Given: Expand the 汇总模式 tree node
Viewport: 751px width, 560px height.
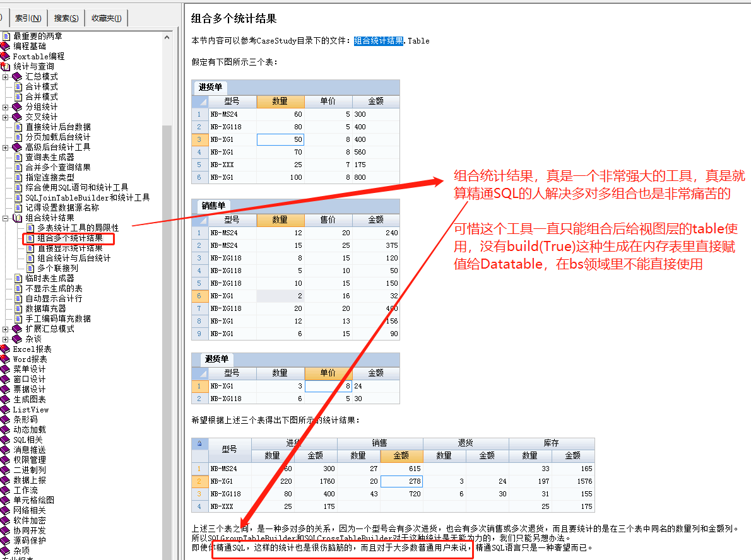Looking at the screenshot, I should tap(5, 76).
